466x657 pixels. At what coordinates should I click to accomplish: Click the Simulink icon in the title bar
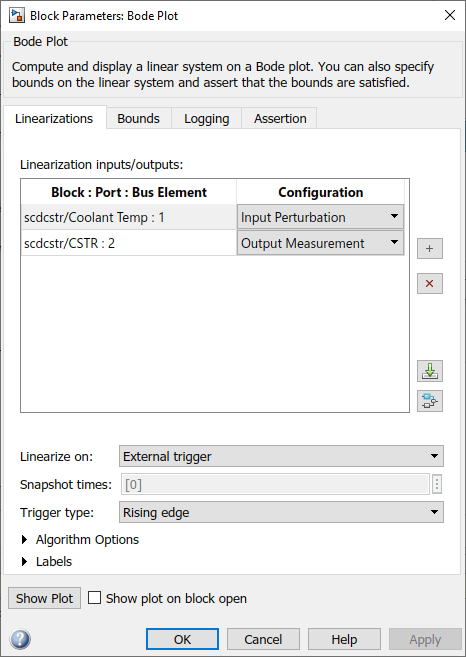(17, 16)
